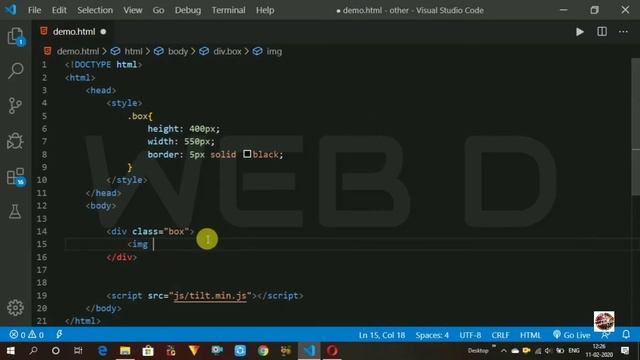This screenshot has height=360, width=640.
Task: Open Windows taskbar search
Action: click(x=33, y=351)
